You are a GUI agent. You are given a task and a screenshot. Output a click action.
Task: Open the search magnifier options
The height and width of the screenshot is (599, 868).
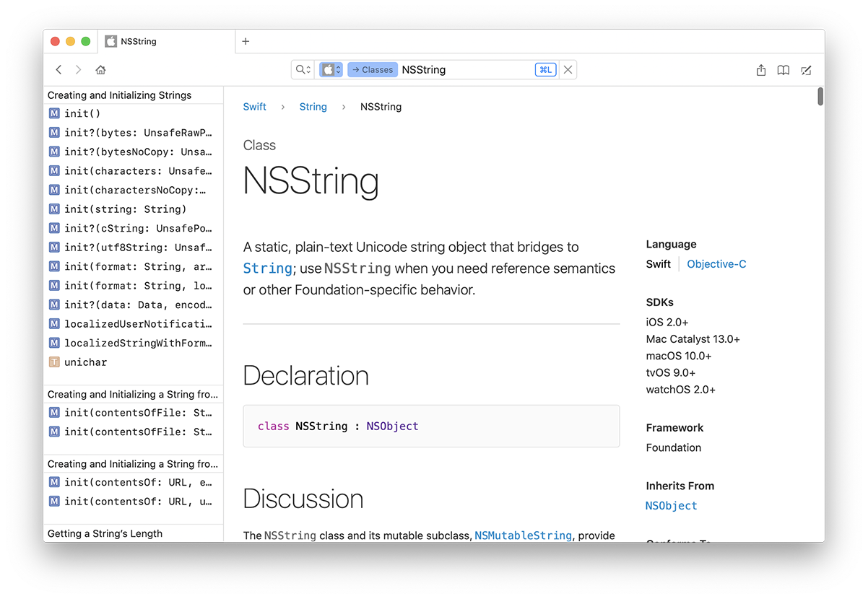tap(303, 70)
